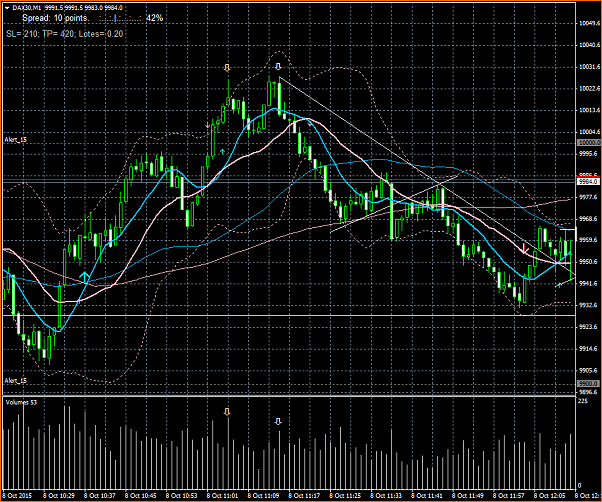Click the 10000.0 alert price tag on the scale
This screenshot has height=502, width=602.
tap(588, 142)
